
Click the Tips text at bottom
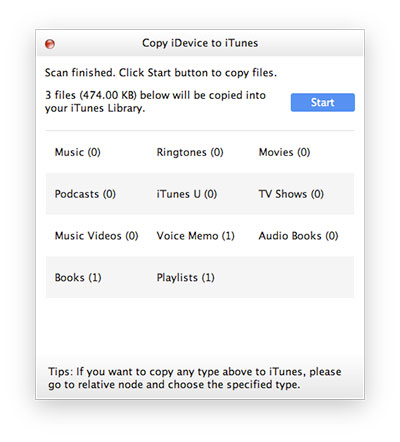(x=195, y=378)
